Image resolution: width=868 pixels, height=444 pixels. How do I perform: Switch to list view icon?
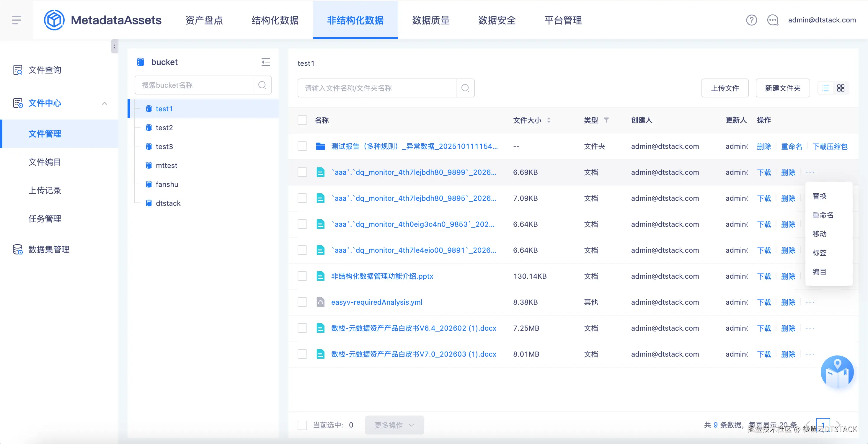pos(825,88)
